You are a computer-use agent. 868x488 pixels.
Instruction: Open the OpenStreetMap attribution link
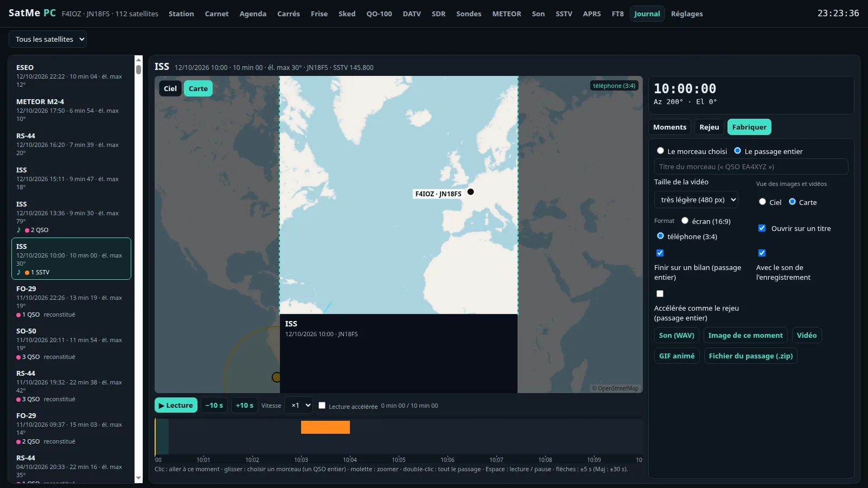pos(615,388)
